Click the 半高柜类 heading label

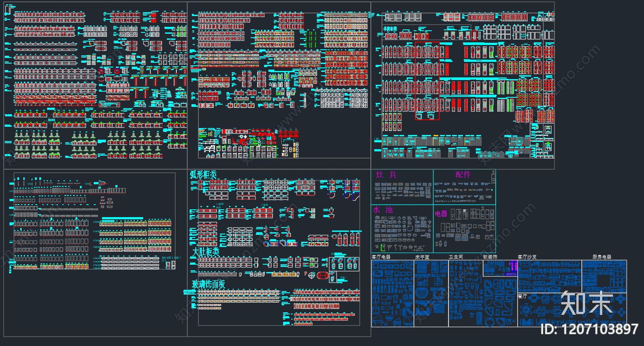[390, 29]
